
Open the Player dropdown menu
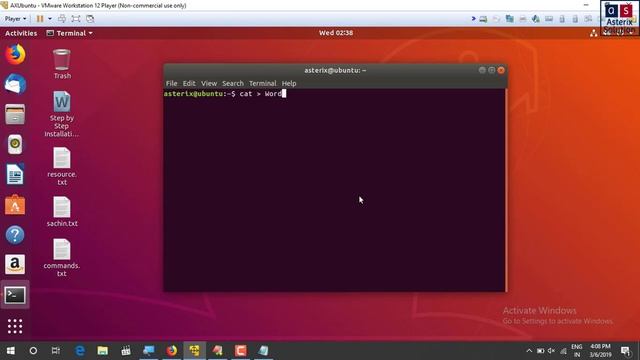pyautogui.click(x=16, y=19)
